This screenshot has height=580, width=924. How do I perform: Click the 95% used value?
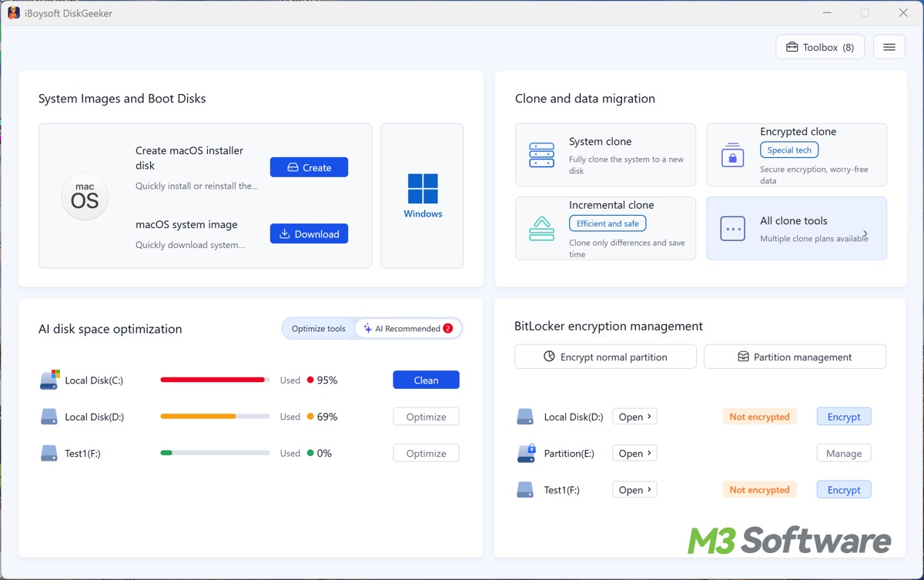pyautogui.click(x=327, y=380)
